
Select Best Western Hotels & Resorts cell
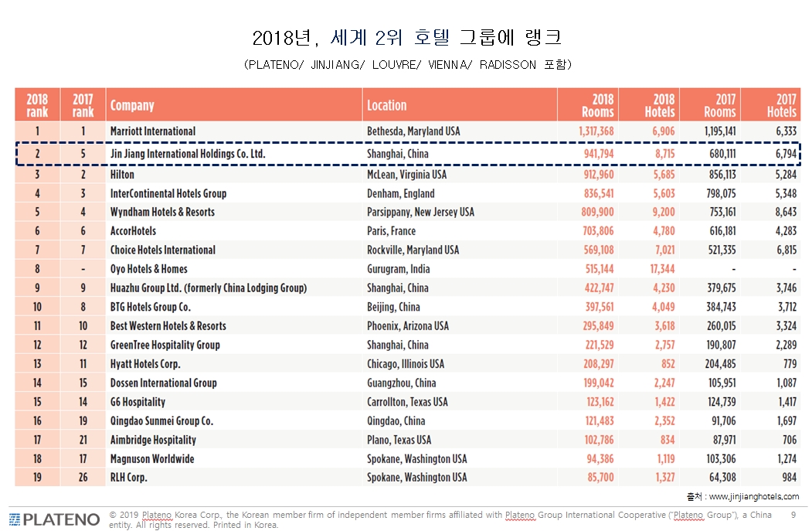tap(168, 326)
